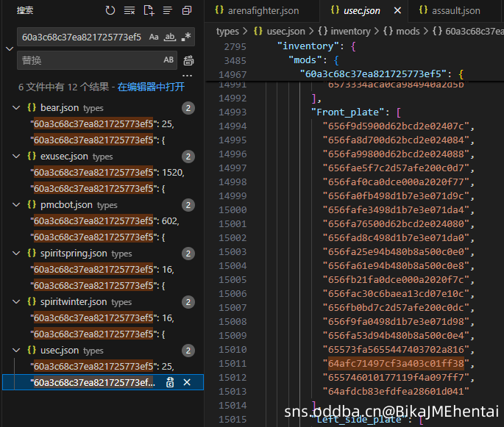Select inventory in the breadcrumb path
504x427 pixels.
tap(349, 32)
